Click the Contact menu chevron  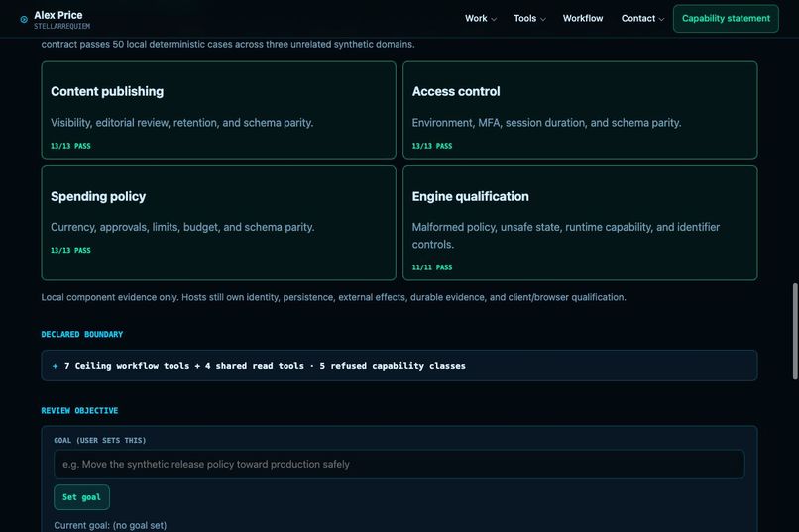click(x=661, y=20)
